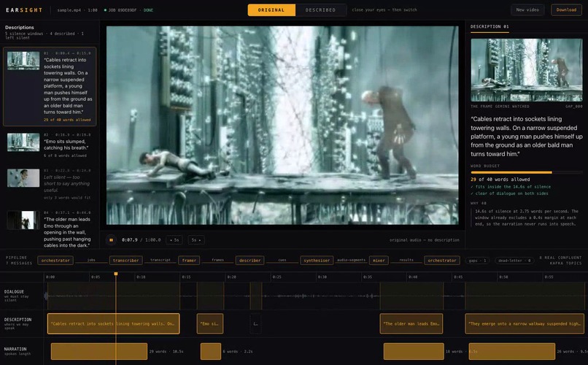Click the main video frame

[x=282, y=126]
